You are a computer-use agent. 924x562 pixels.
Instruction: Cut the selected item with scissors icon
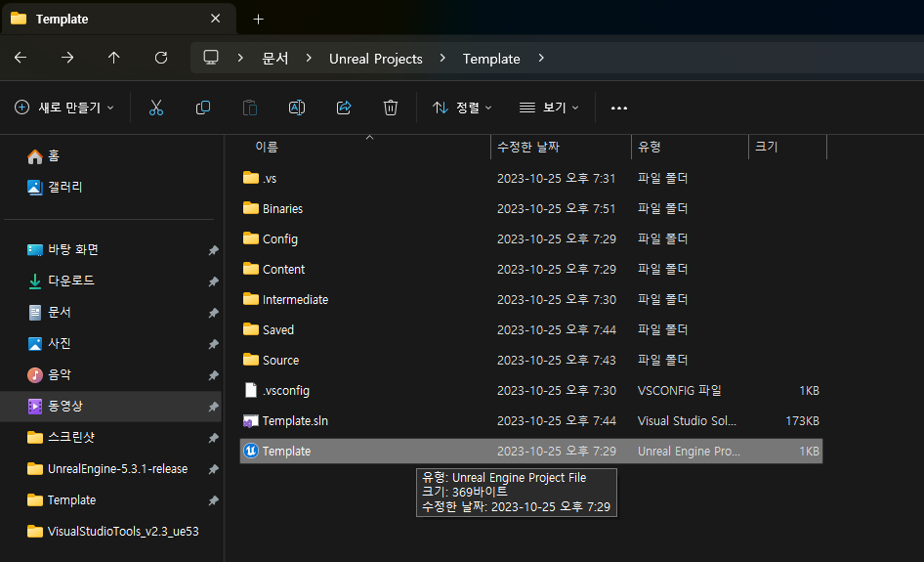(x=156, y=108)
